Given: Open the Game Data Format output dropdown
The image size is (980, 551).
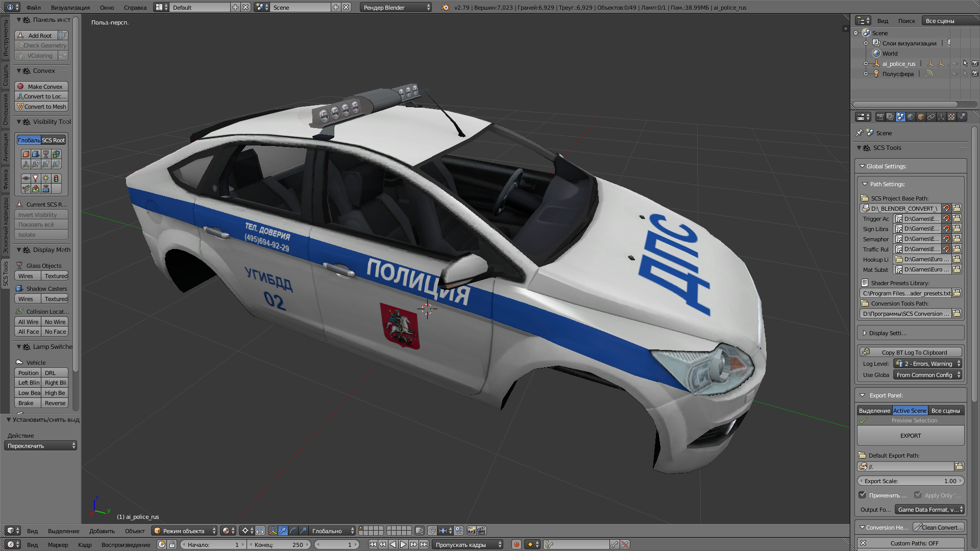Looking at the screenshot, I should [928, 509].
